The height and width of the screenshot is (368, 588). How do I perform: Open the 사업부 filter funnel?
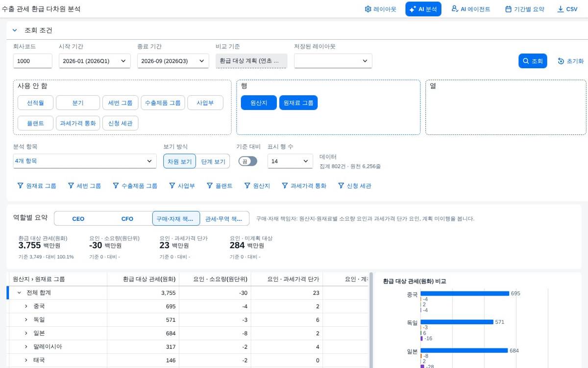[182, 186]
